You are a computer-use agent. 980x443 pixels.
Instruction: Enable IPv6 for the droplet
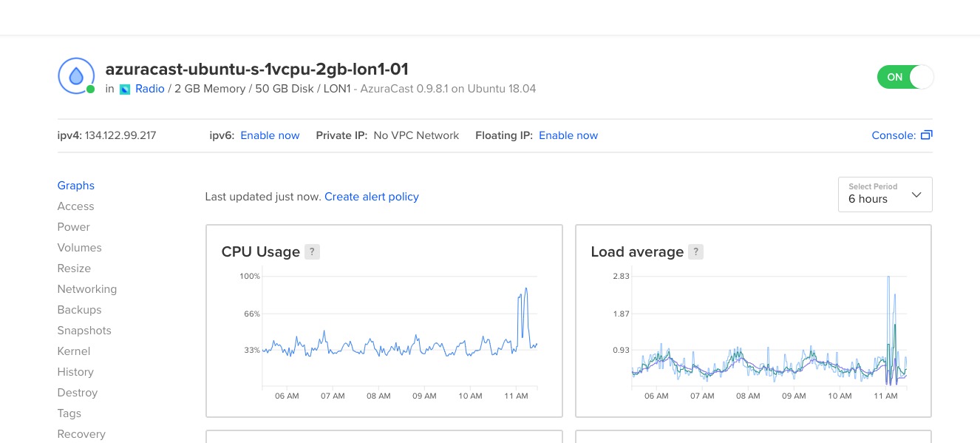[x=270, y=135]
